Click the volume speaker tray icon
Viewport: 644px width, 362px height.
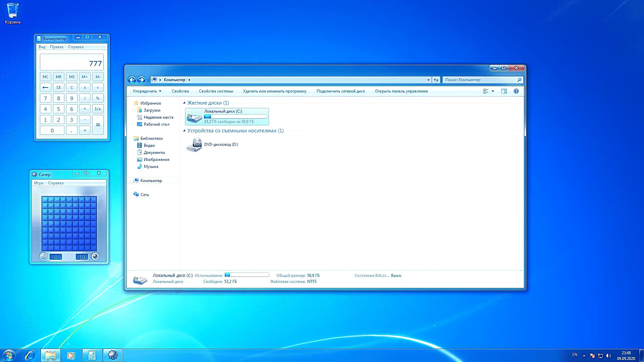point(608,356)
